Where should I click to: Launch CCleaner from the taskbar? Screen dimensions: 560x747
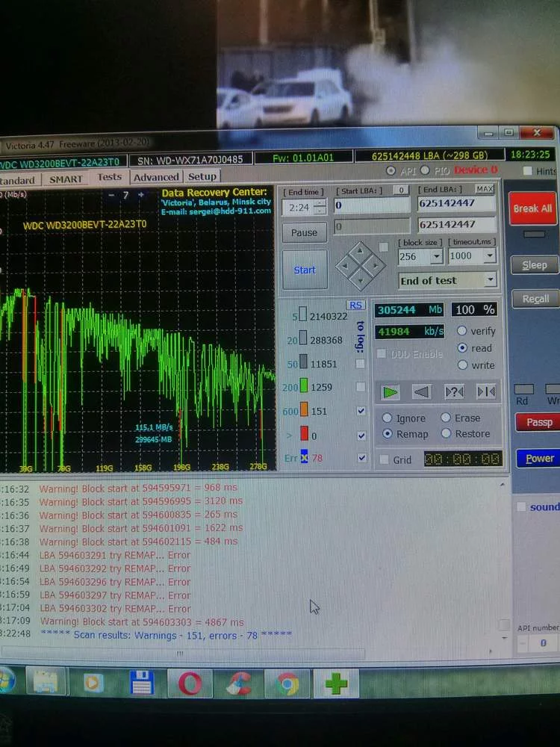pyautogui.click(x=239, y=683)
